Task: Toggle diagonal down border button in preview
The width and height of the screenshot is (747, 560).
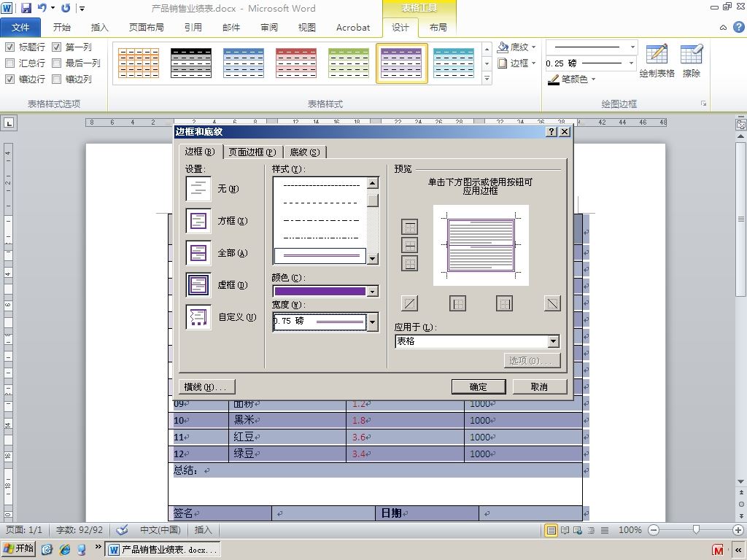Action: (552, 303)
